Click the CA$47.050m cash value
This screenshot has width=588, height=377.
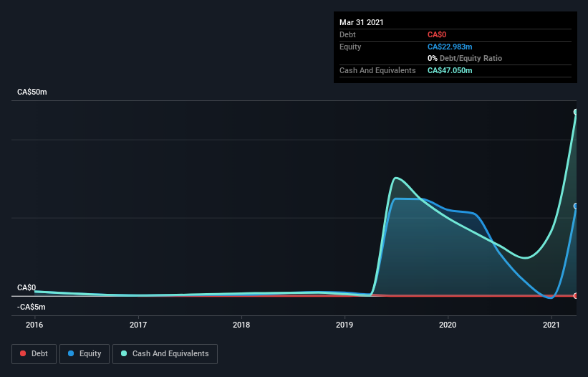[x=450, y=70]
